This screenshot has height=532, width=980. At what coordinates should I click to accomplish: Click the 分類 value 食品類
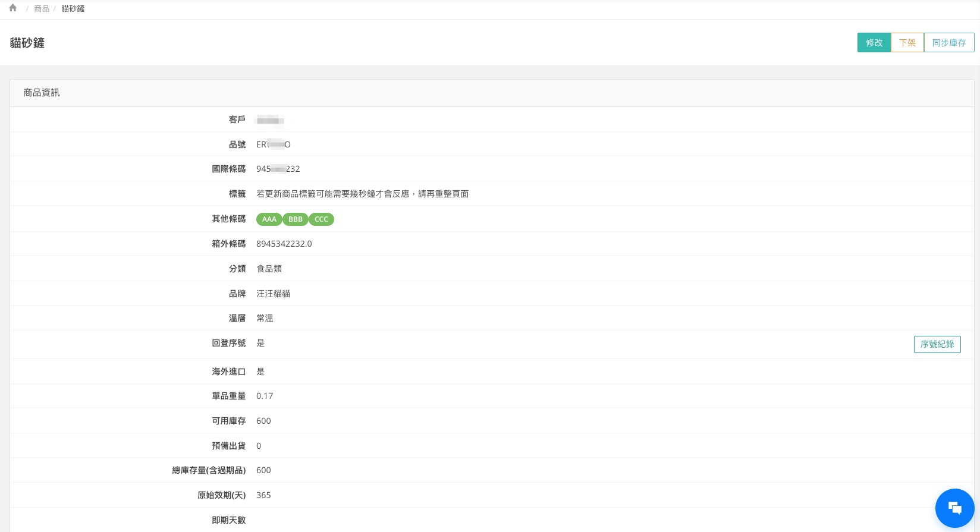(269, 269)
